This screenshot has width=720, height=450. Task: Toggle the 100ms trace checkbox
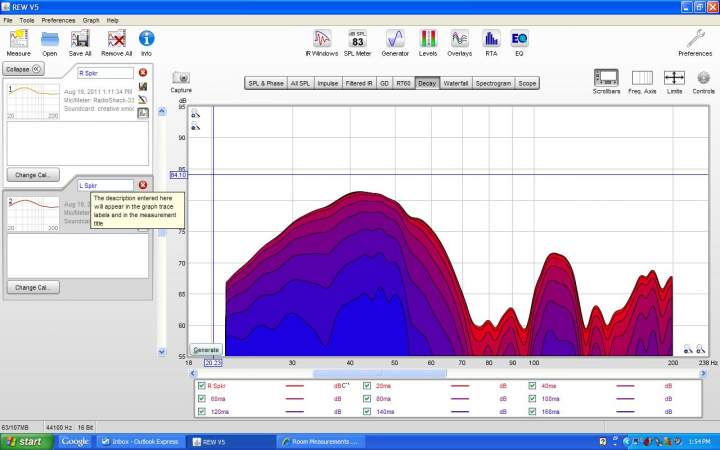532,399
